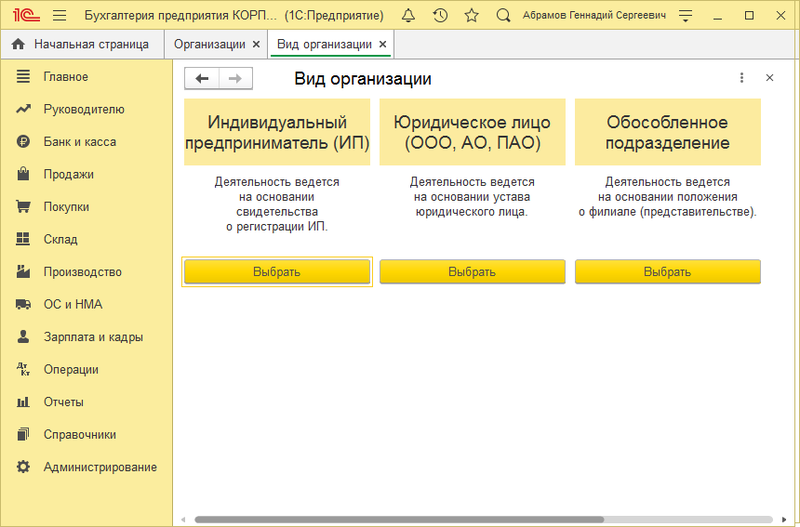Choose Индивидуальный предприниматель with Выбрать
This screenshot has width=800, height=527.
pos(277,272)
